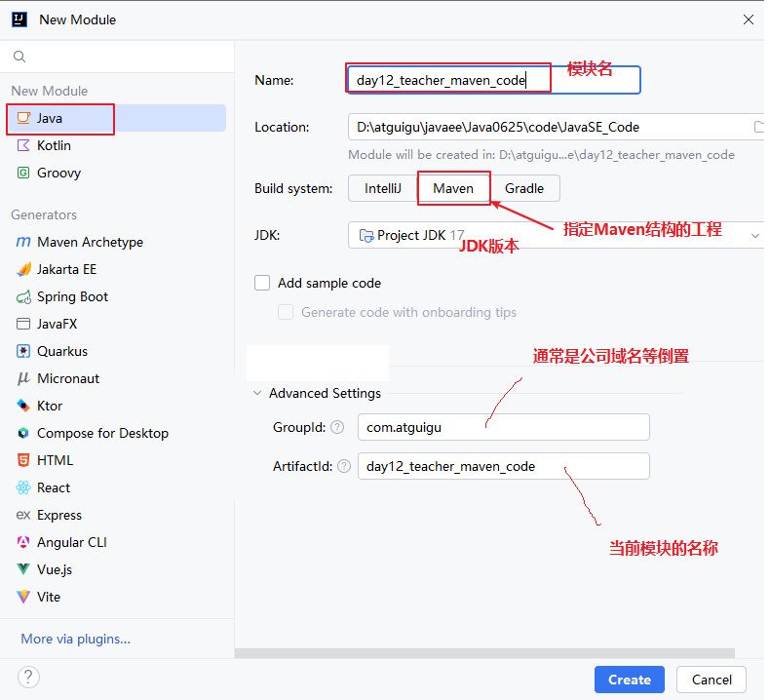Click the Generators section heading
Image resolution: width=770 pixels, height=700 pixels.
pos(44,214)
